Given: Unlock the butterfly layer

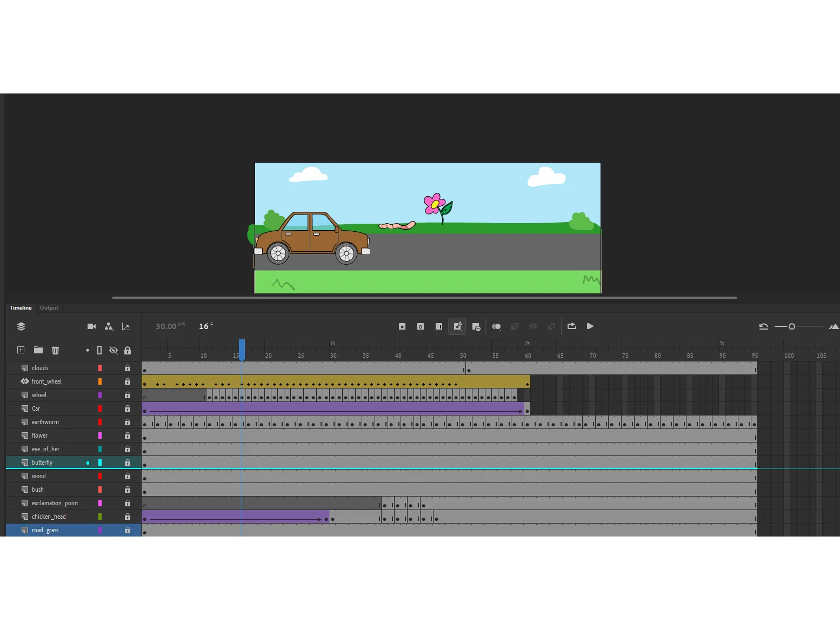Looking at the screenshot, I should (x=128, y=463).
